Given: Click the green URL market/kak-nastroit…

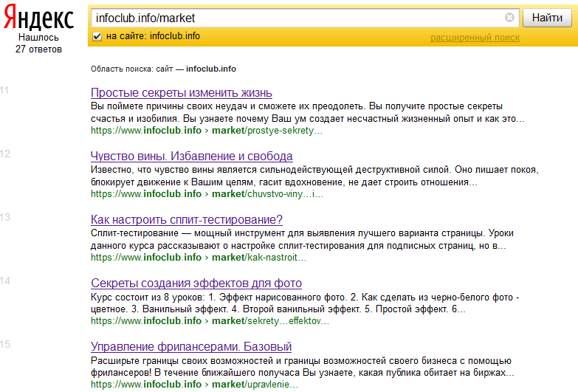Looking at the screenshot, I should pos(199,258).
